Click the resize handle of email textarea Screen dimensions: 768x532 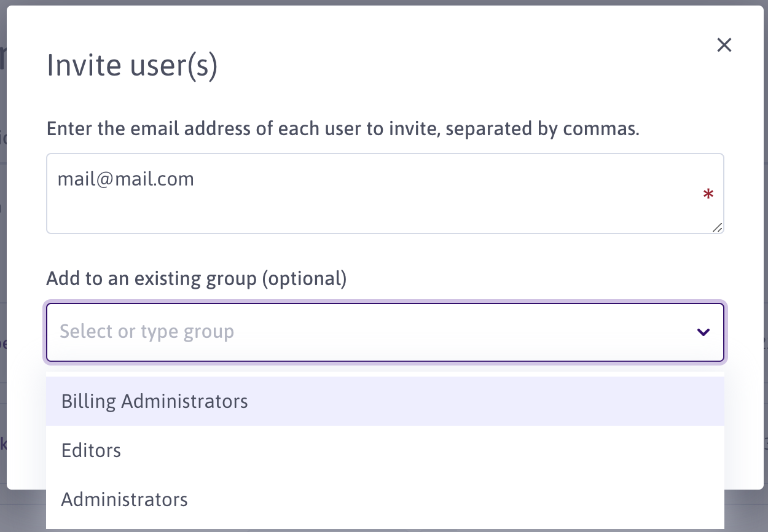[717, 227]
